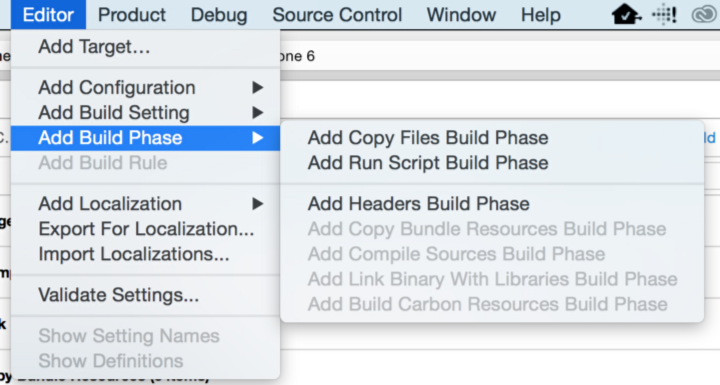Expand the Add Localization submenu arrow

click(258, 204)
